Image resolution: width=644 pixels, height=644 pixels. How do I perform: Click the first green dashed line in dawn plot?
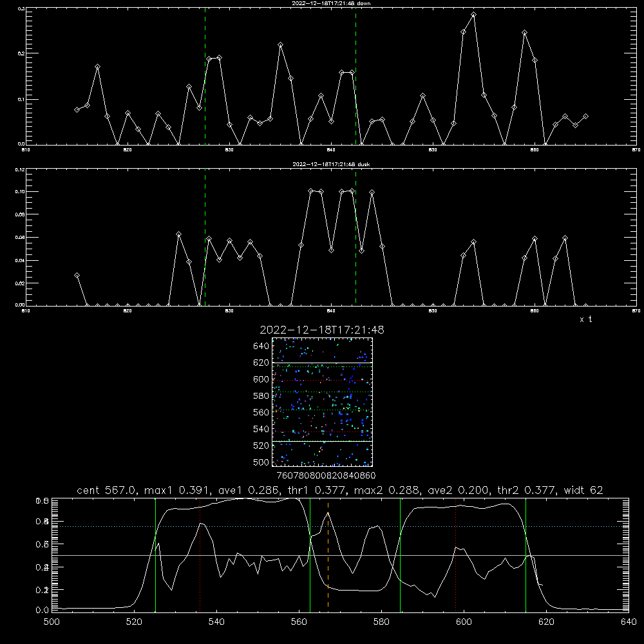pyautogui.click(x=205, y=76)
